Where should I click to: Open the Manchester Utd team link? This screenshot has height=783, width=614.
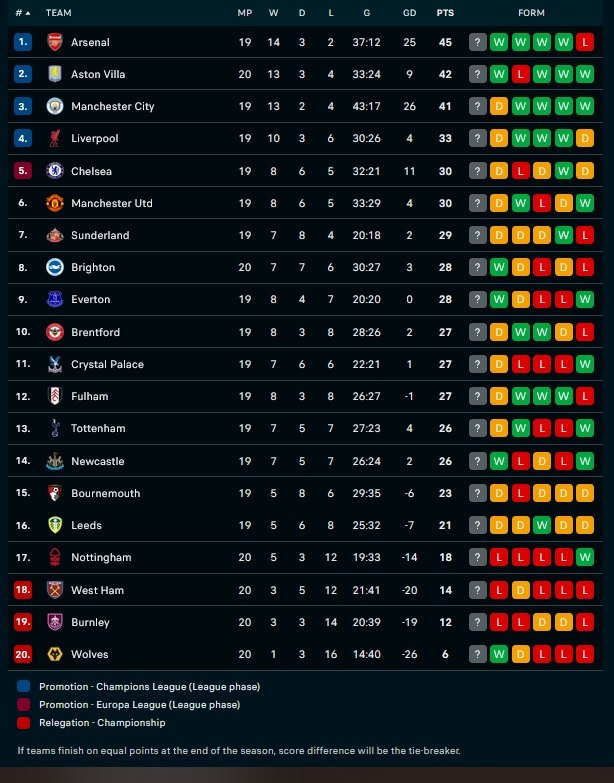click(x=112, y=203)
